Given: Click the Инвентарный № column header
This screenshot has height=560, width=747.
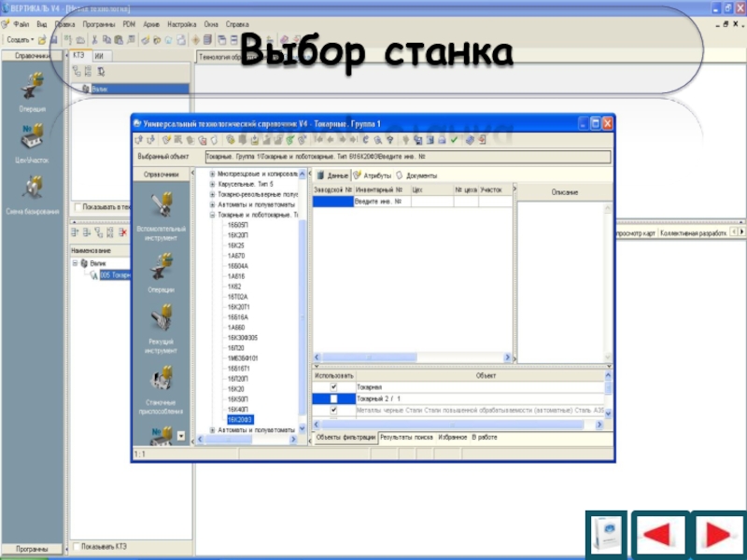Looking at the screenshot, I should pos(382,190).
